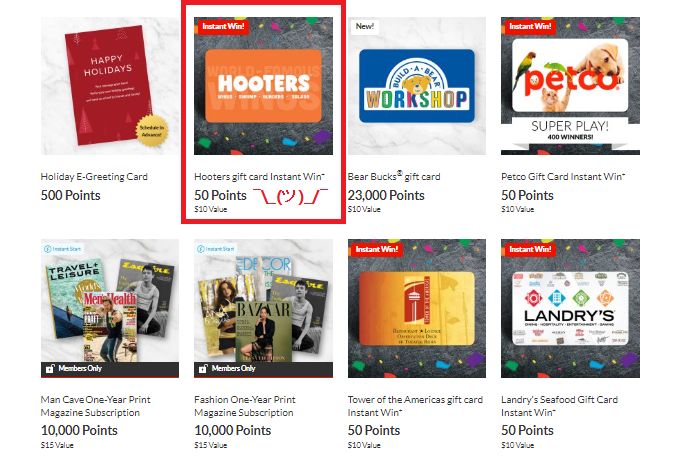
Task: Click the Instant Win badge on Hooters card
Action: (223, 26)
